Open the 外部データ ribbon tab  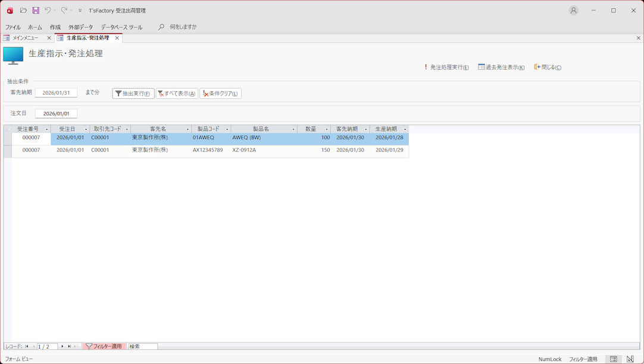point(80,27)
